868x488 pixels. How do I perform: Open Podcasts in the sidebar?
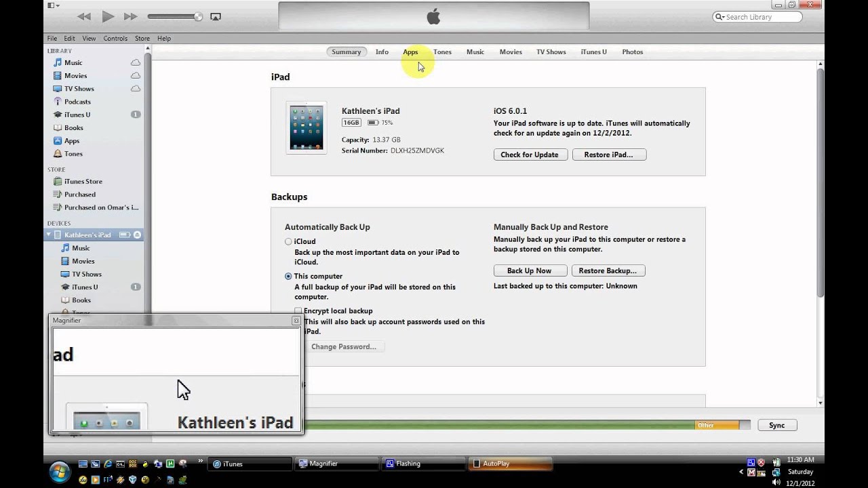click(77, 102)
